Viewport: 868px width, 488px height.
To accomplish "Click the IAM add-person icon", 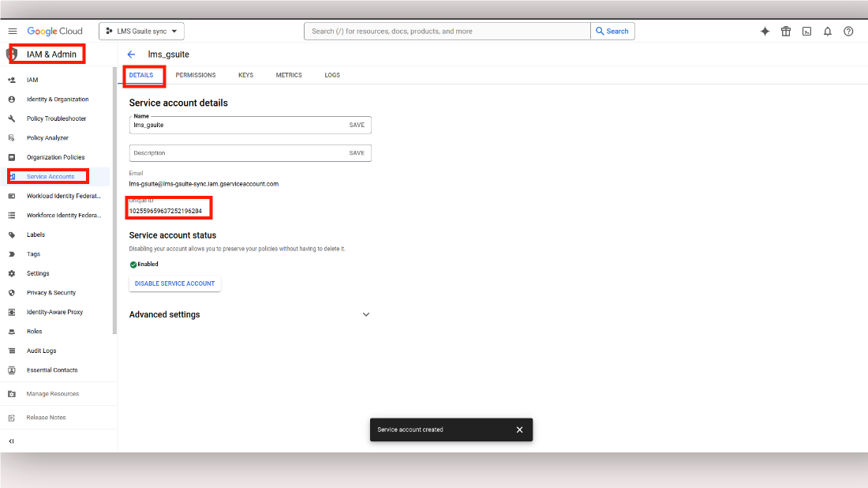I will point(12,80).
